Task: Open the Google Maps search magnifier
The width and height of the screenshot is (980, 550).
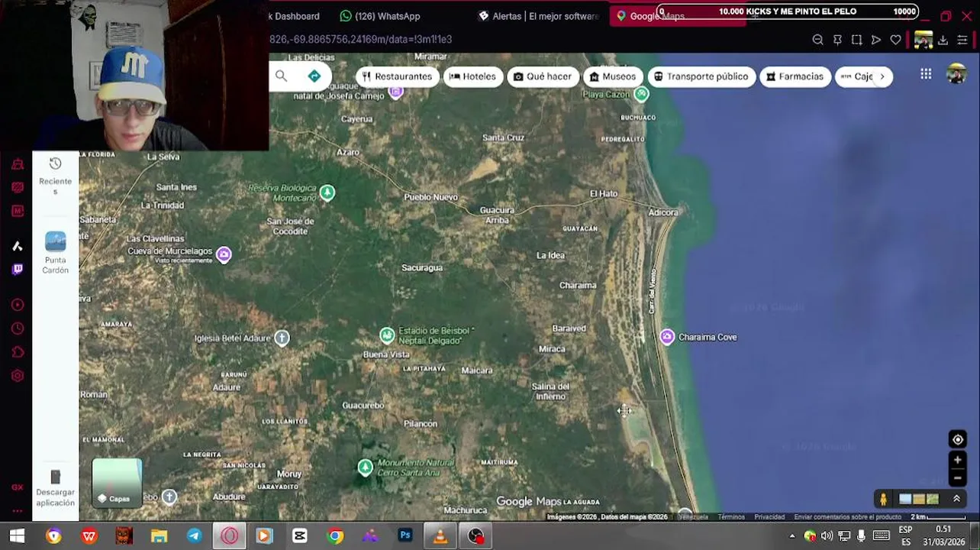Action: [x=281, y=76]
